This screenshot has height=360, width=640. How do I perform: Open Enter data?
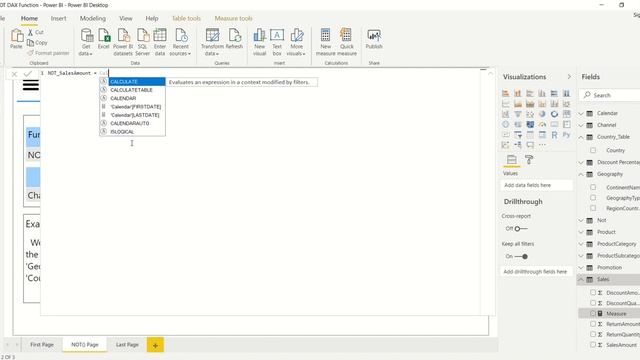pyautogui.click(x=160, y=42)
